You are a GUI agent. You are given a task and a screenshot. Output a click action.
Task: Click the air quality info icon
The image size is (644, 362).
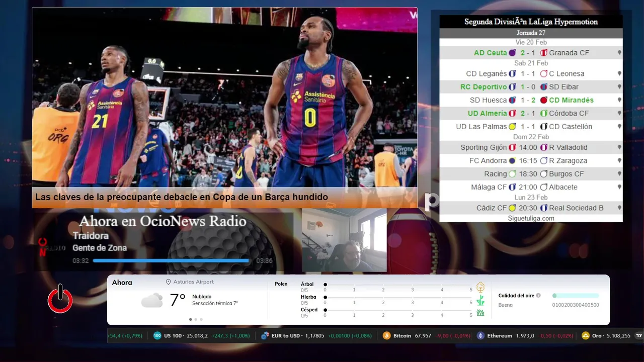(x=538, y=296)
